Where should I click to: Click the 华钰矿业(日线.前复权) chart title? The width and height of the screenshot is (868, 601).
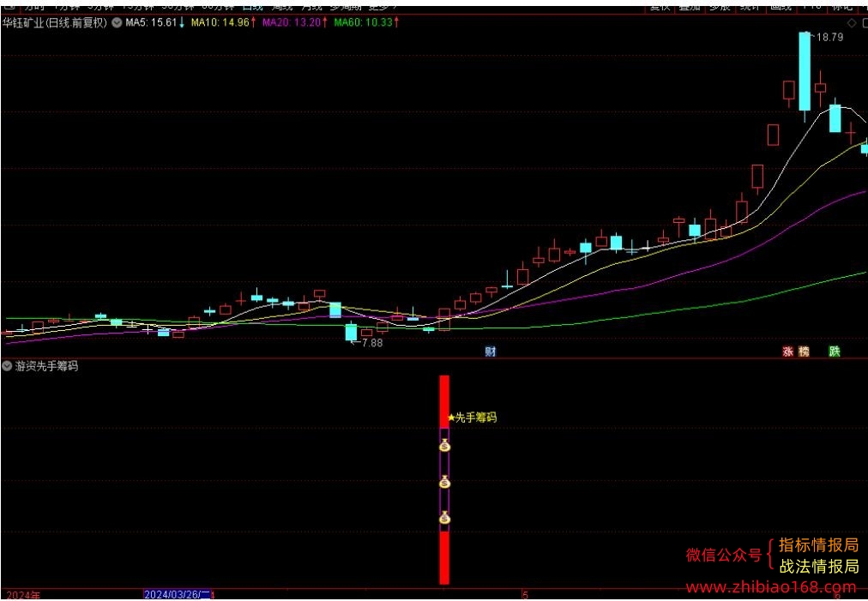pos(54,22)
